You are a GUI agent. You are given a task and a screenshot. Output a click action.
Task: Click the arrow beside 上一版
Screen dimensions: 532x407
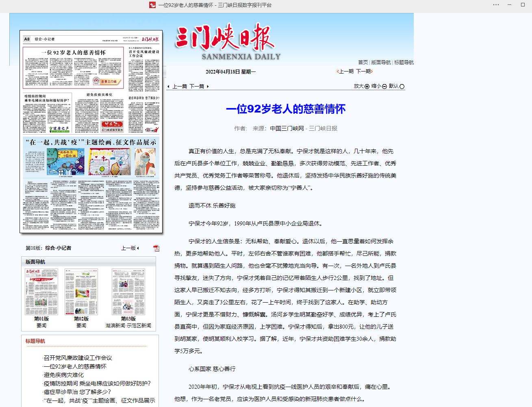pyautogui.click(x=137, y=248)
